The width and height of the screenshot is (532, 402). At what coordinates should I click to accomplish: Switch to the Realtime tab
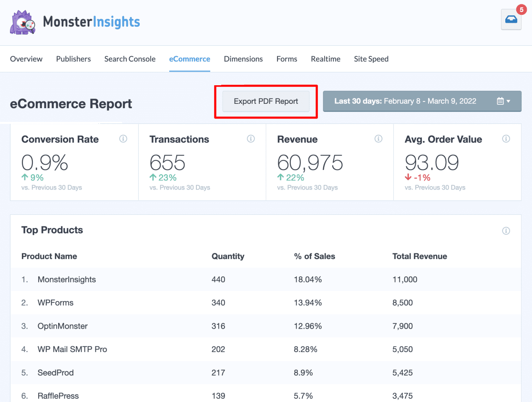coord(326,59)
